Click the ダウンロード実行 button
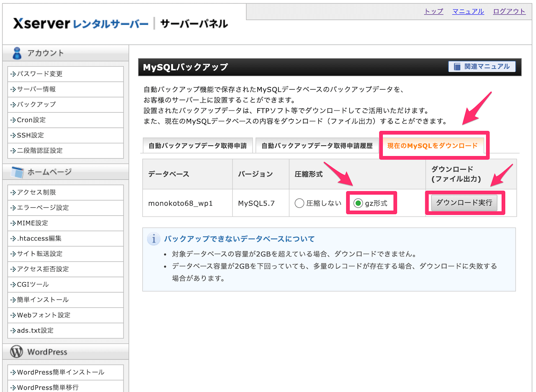 (x=464, y=203)
